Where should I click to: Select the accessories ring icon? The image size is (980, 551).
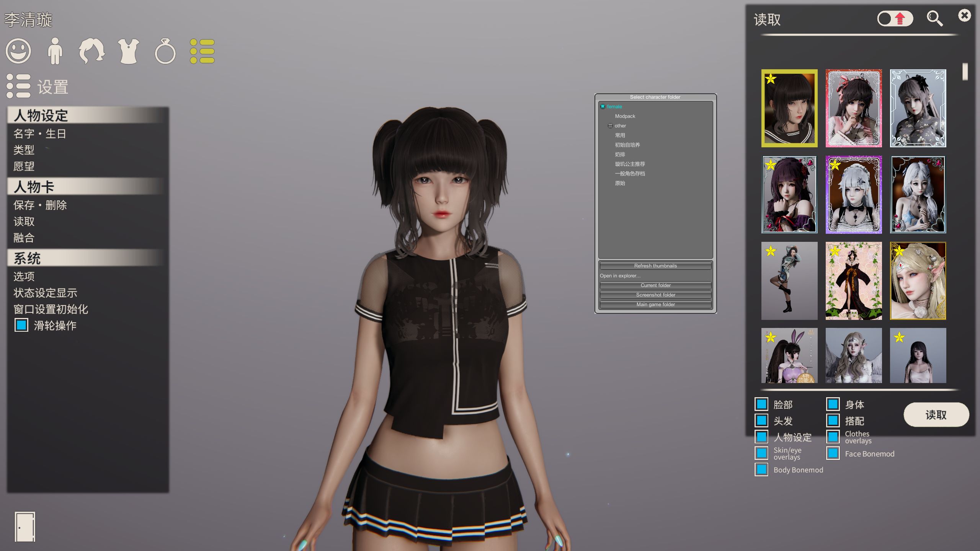(165, 51)
